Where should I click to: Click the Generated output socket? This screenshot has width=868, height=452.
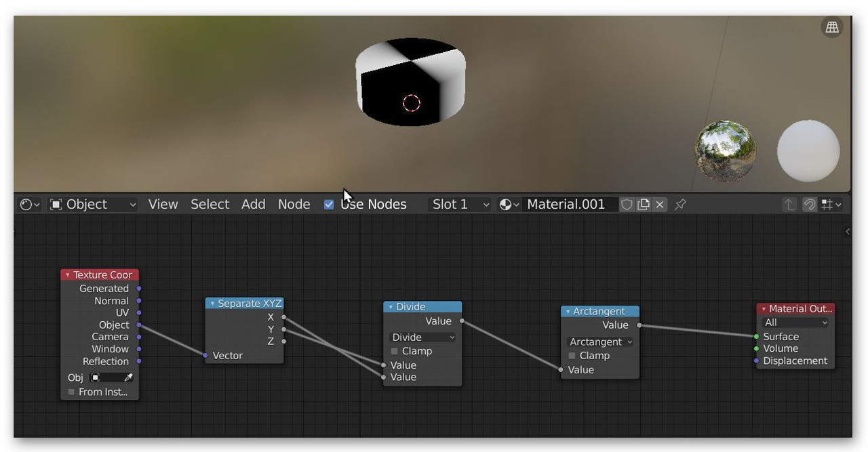[139, 289]
